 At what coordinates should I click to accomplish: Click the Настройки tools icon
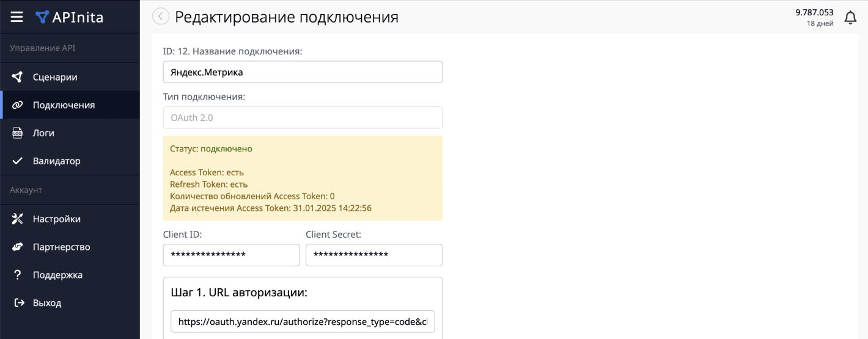pyautogui.click(x=18, y=219)
